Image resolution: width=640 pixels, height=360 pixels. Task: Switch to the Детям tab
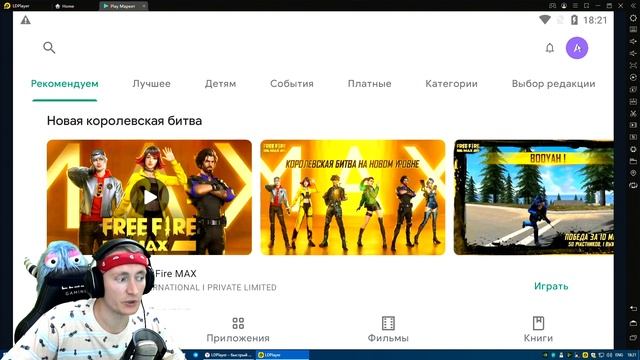220,84
